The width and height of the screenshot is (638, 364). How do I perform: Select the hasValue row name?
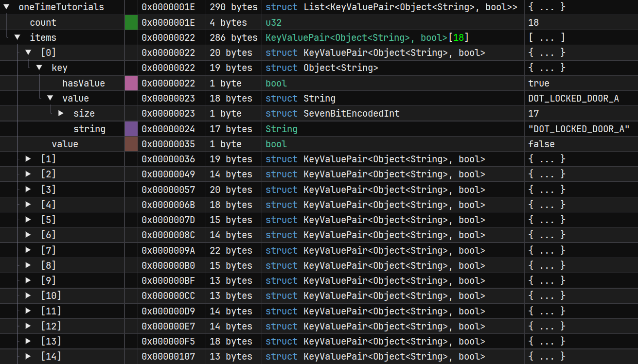[84, 83]
